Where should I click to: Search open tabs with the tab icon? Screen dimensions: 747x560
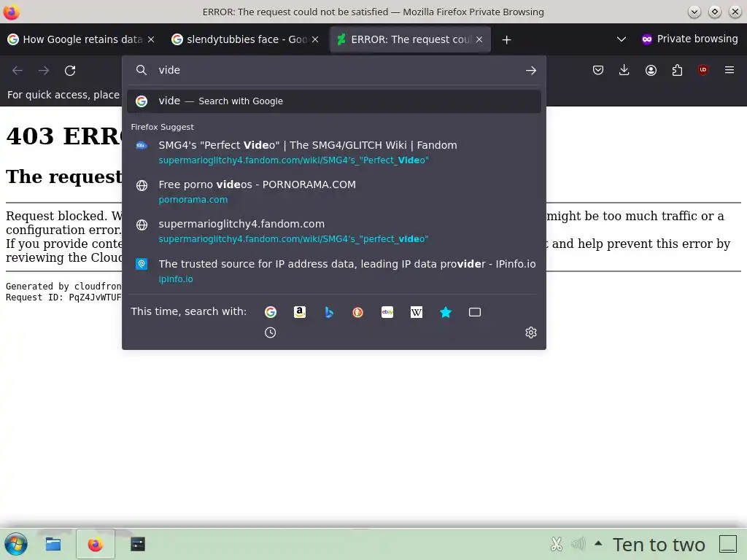475,312
